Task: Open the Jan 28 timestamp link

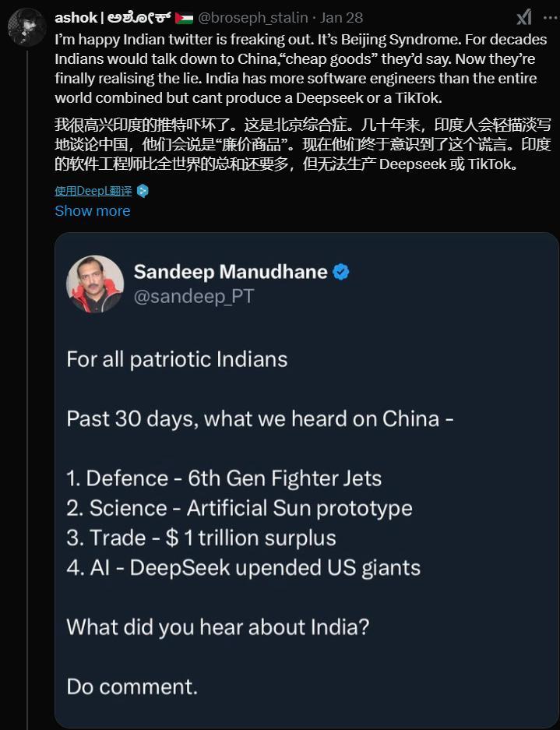Action: 343,17
